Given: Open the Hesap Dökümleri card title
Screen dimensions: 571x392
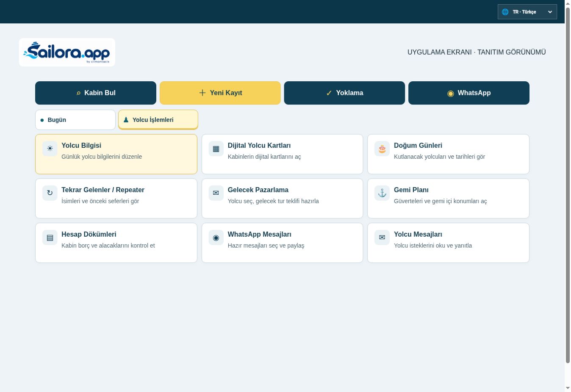Looking at the screenshot, I should point(89,234).
